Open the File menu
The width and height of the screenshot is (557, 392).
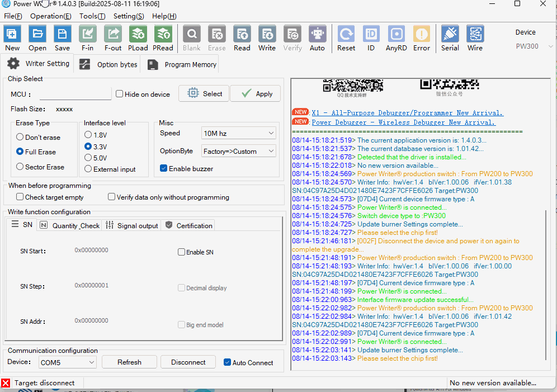pyautogui.click(x=13, y=16)
